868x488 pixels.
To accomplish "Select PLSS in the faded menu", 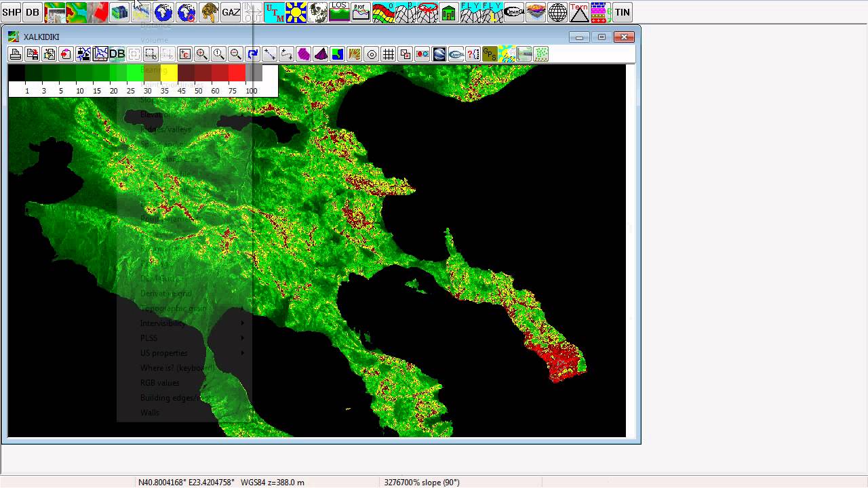I will click(x=149, y=338).
